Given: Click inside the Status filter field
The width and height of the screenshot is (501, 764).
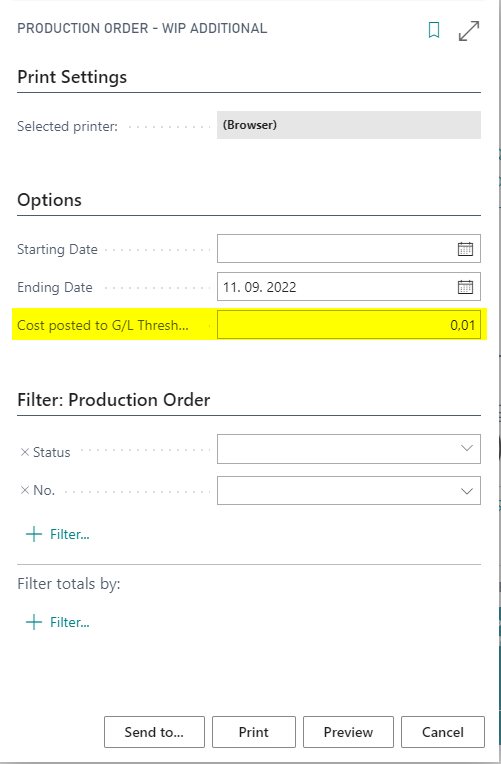Looking at the screenshot, I should point(348,449).
